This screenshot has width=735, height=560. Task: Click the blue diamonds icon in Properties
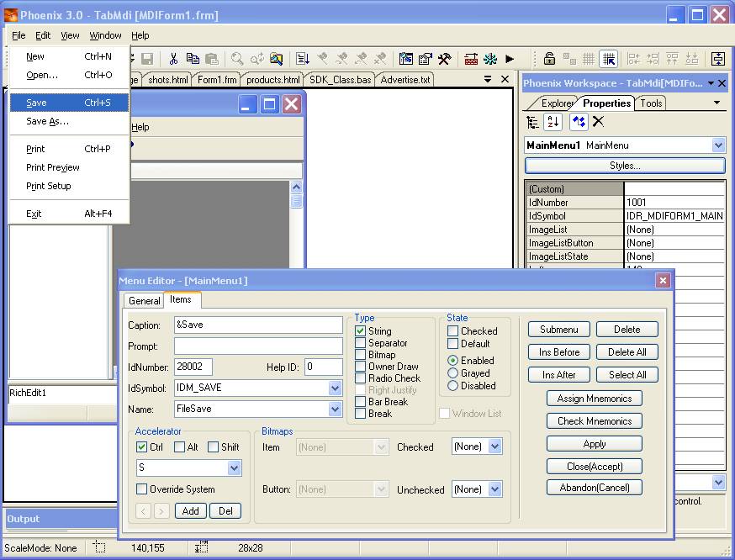click(579, 122)
